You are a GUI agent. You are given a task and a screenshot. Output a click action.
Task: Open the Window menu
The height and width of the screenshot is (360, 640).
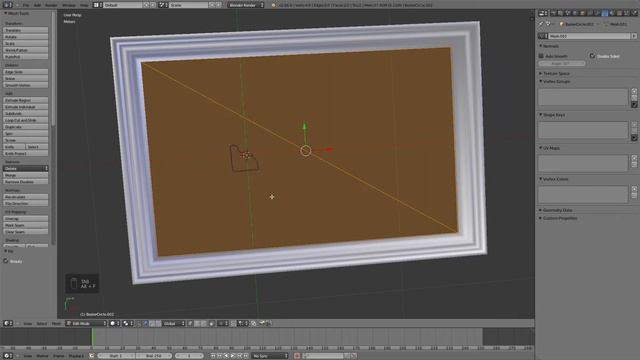click(69, 5)
